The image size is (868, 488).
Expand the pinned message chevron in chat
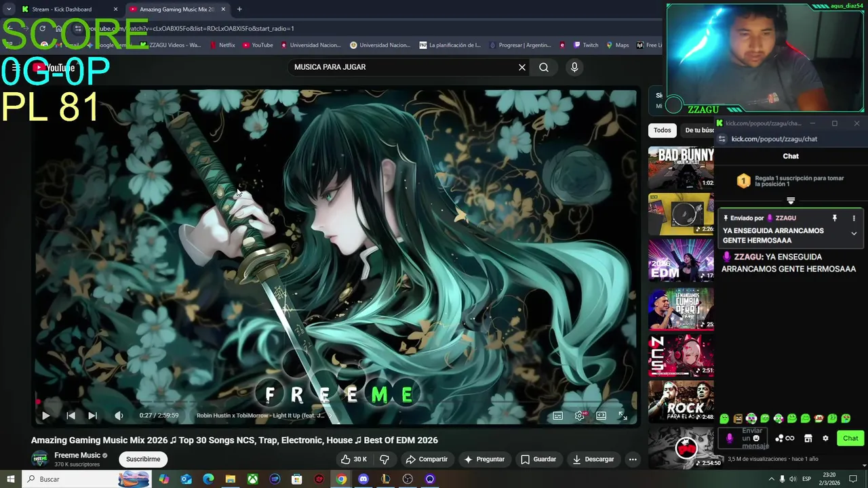click(854, 233)
